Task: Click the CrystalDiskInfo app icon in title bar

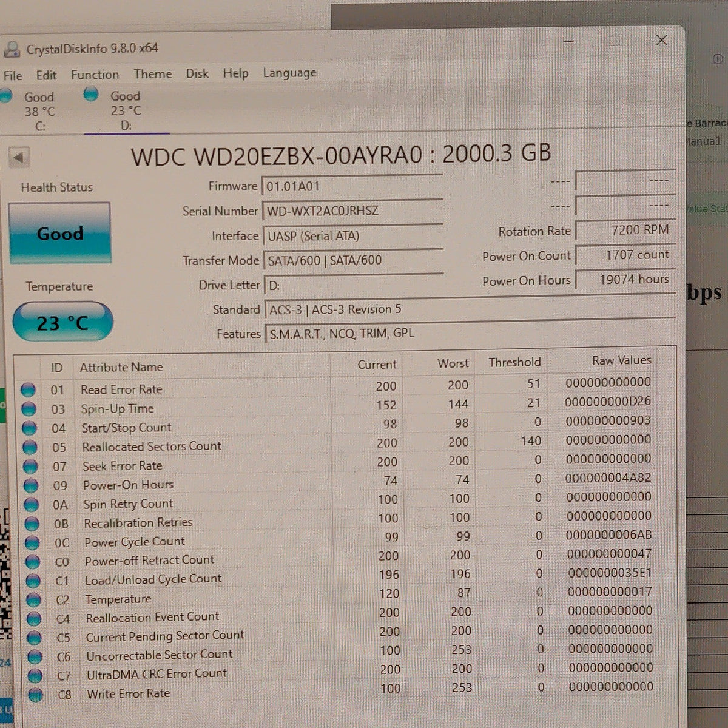Action: [12, 49]
